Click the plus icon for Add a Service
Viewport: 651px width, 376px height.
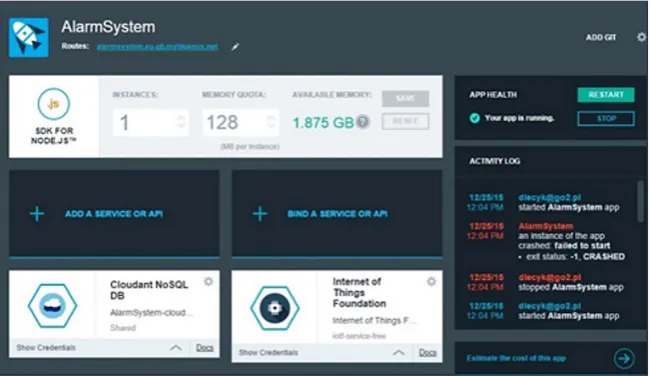click(37, 214)
